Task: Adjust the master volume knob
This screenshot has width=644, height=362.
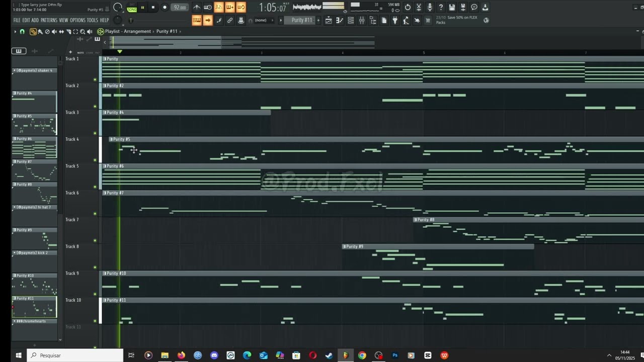Action: click(x=117, y=8)
